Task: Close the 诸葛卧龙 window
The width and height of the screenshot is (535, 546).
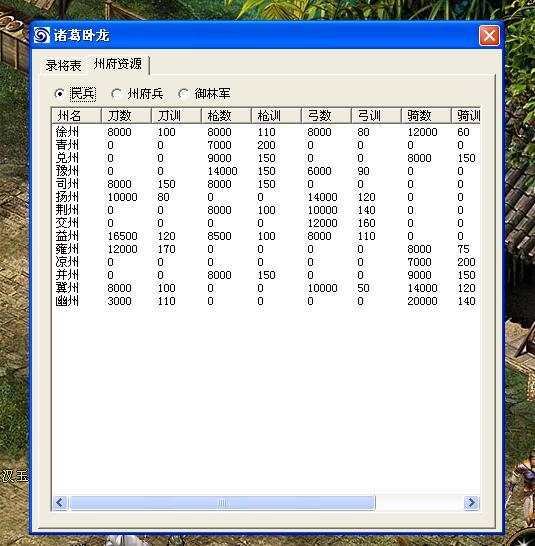Action: pyautogui.click(x=489, y=36)
